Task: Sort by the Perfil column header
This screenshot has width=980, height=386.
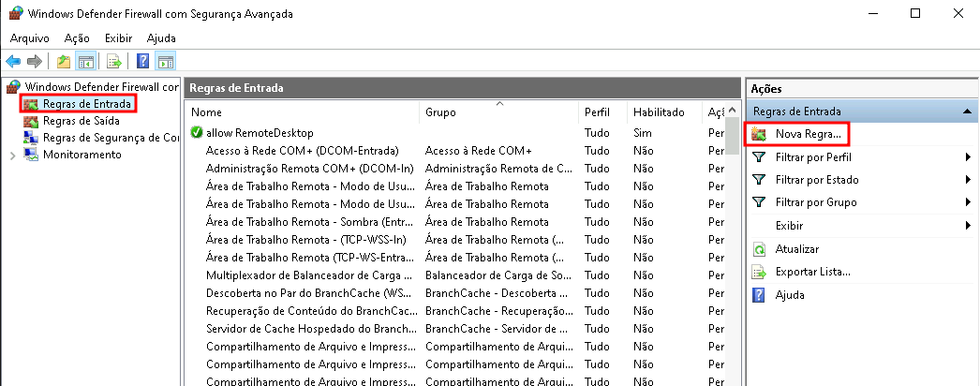Action: point(602,112)
